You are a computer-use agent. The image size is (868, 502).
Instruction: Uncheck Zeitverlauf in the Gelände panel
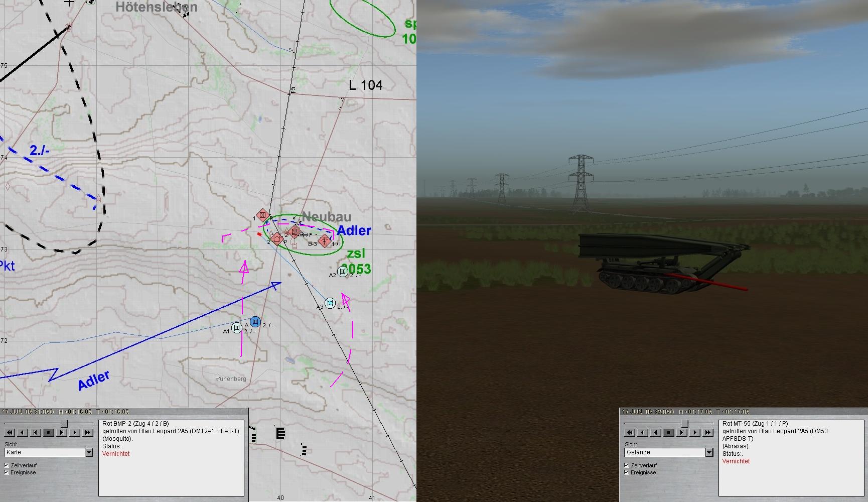pyautogui.click(x=627, y=465)
